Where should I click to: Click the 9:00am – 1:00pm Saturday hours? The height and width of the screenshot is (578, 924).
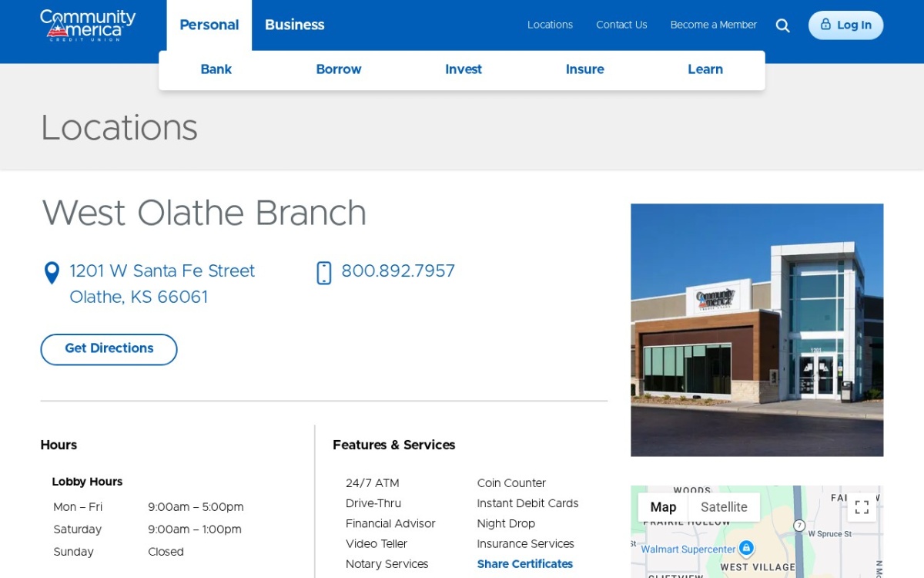[195, 529]
